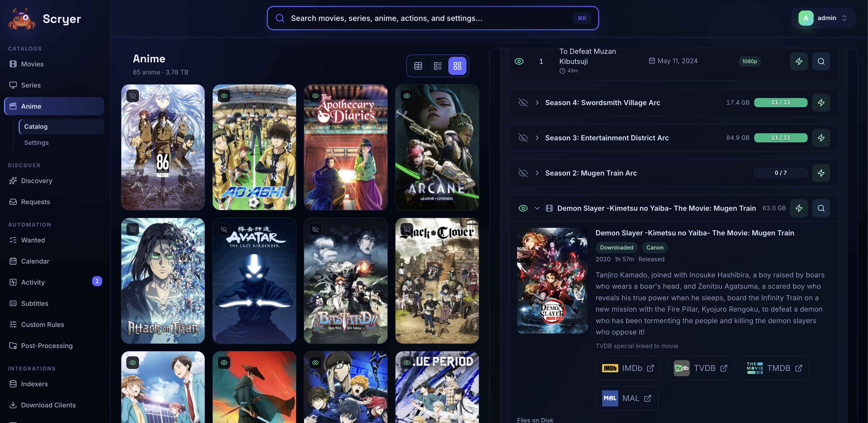Click the Downloaded status badge
Image resolution: width=868 pixels, height=423 pixels.
(616, 248)
